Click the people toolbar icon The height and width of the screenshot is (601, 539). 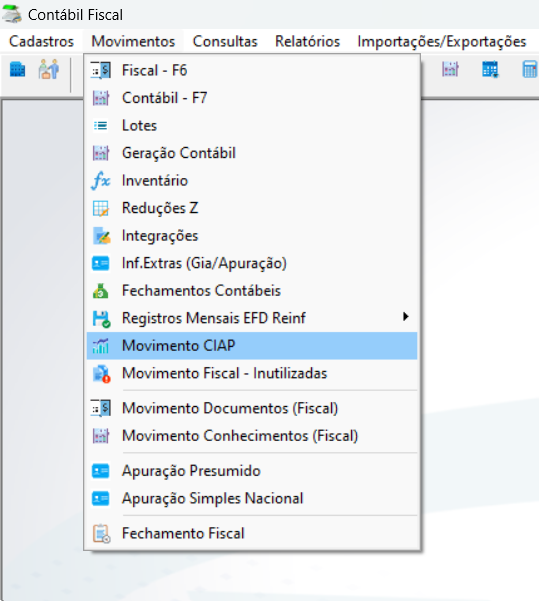click(x=49, y=69)
